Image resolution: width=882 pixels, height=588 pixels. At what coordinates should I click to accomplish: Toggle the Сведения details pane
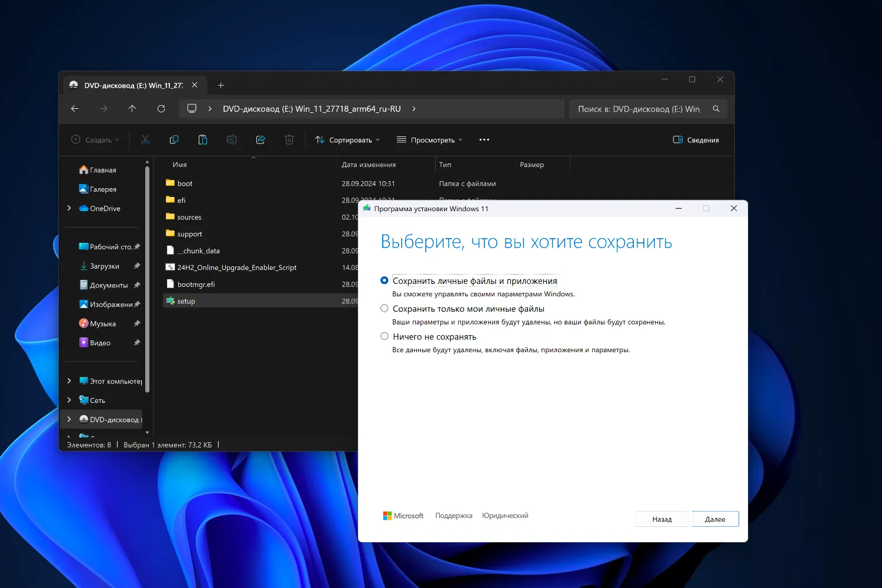[x=696, y=140]
